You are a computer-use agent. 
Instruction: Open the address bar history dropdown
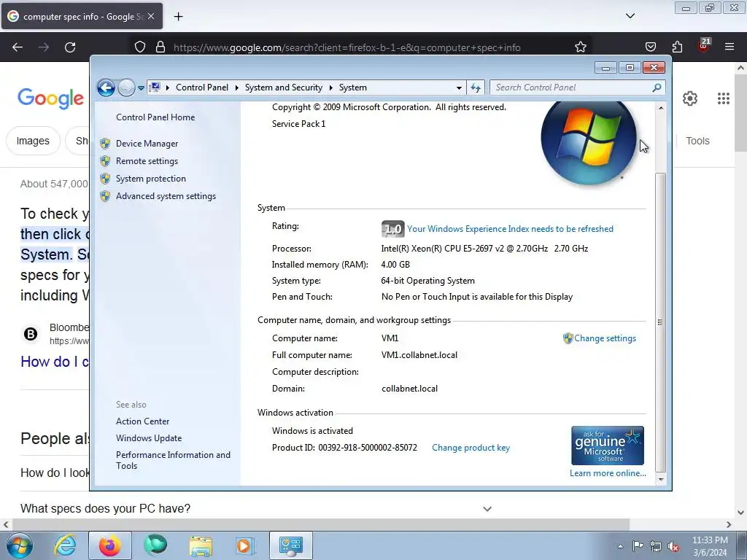(459, 87)
